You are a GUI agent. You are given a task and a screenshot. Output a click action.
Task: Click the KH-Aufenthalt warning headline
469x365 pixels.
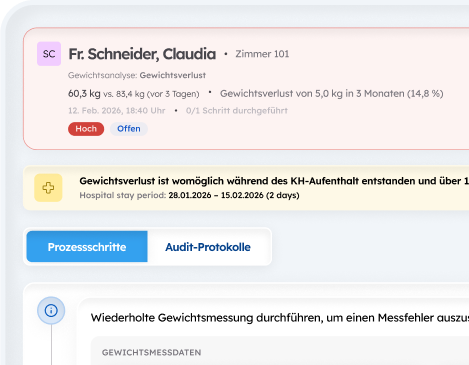pos(274,181)
